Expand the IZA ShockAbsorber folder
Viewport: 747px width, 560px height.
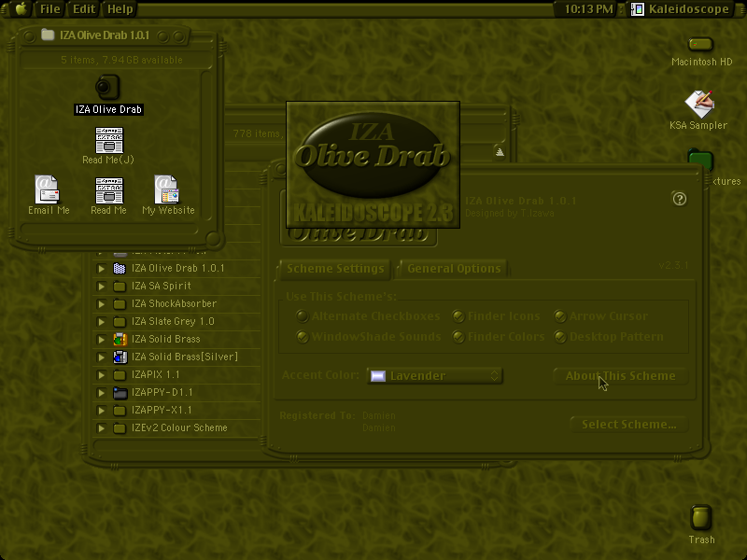[x=101, y=304]
